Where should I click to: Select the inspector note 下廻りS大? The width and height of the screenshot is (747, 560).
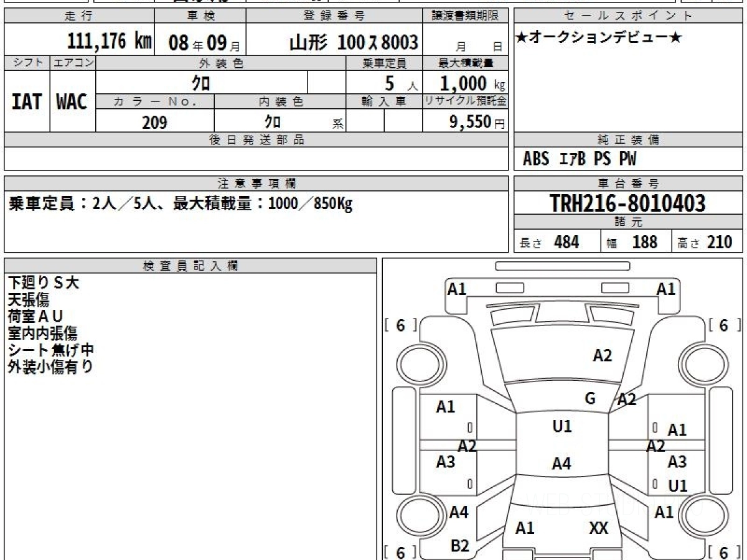(x=44, y=283)
